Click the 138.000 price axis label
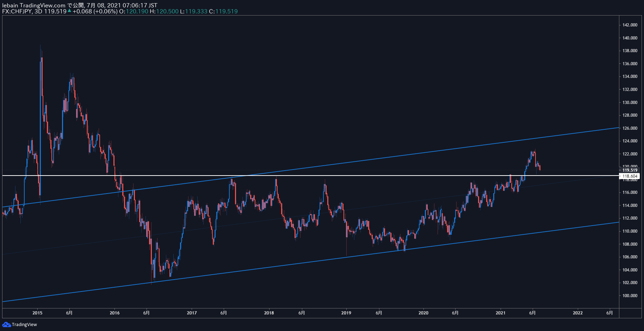Screen dimensions: 644x331 click(x=630, y=51)
